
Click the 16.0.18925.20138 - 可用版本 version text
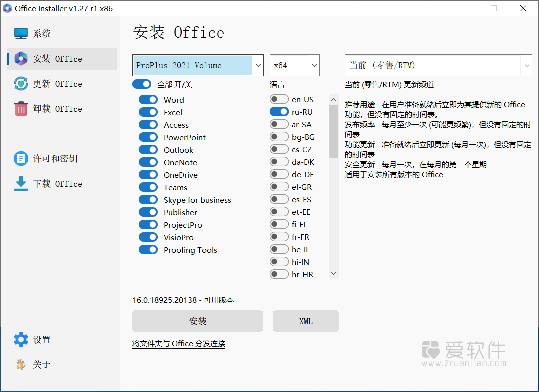point(183,300)
